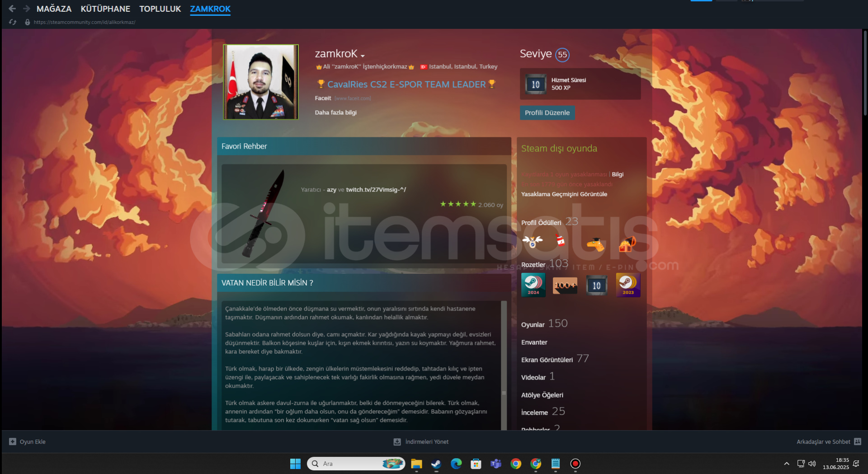Open the Hizmet Süresi 10-year badge
The image size is (868, 474).
tap(536, 84)
